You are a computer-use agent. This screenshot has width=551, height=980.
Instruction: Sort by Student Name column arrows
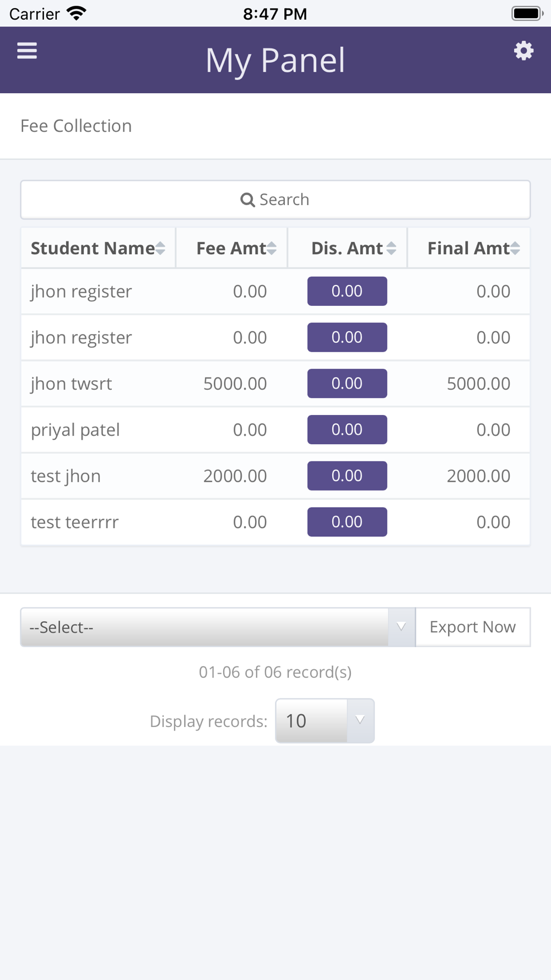(x=160, y=249)
